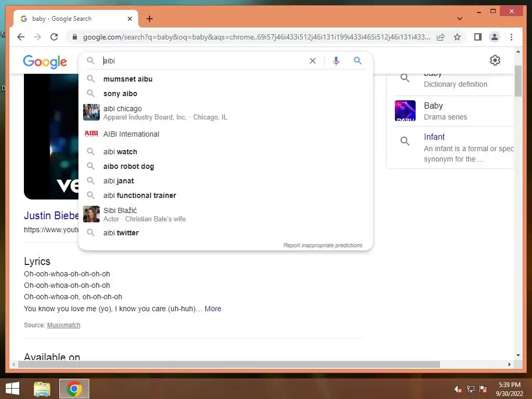Viewport: 532px width, 399px height.
Task: Open the Windows Start button
Action: click(x=12, y=389)
